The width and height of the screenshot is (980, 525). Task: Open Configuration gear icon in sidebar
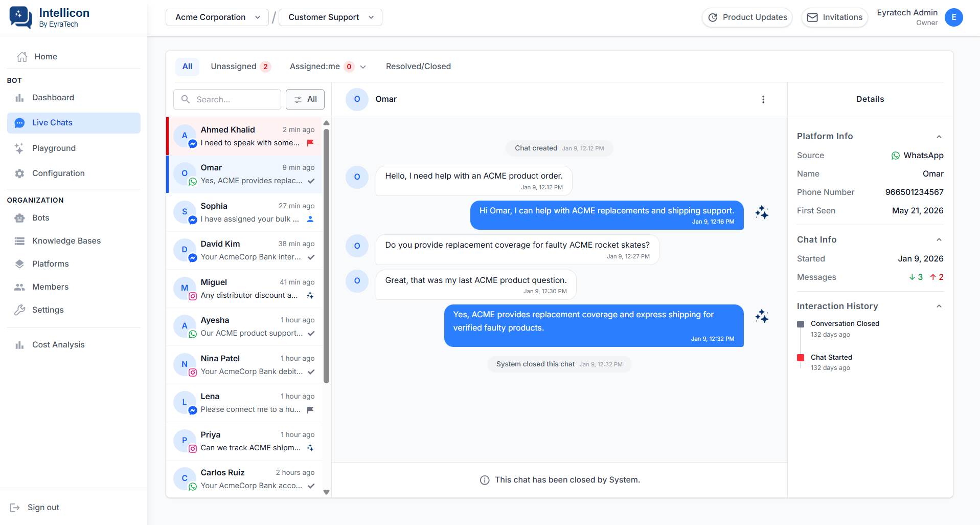19,173
